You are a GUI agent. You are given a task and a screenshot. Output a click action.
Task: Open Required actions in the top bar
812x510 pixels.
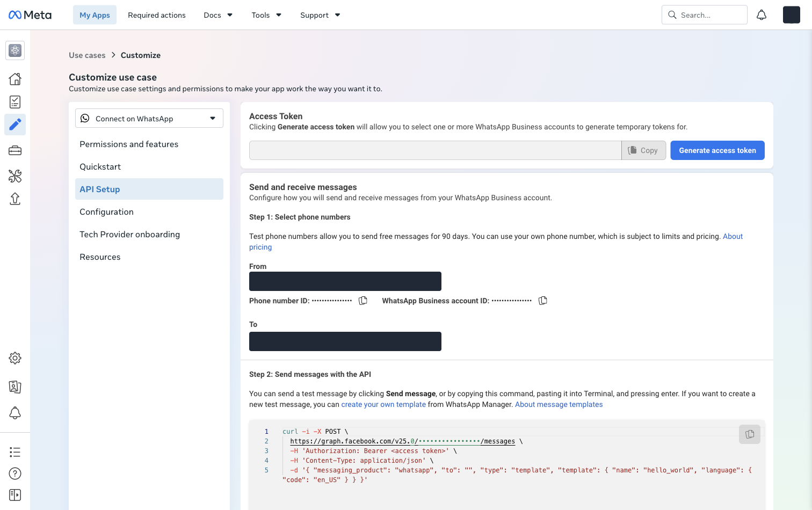(157, 15)
